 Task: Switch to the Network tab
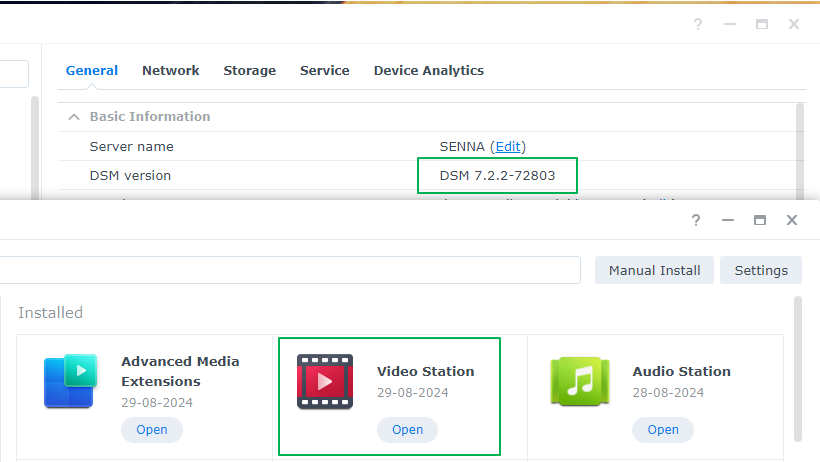170,71
